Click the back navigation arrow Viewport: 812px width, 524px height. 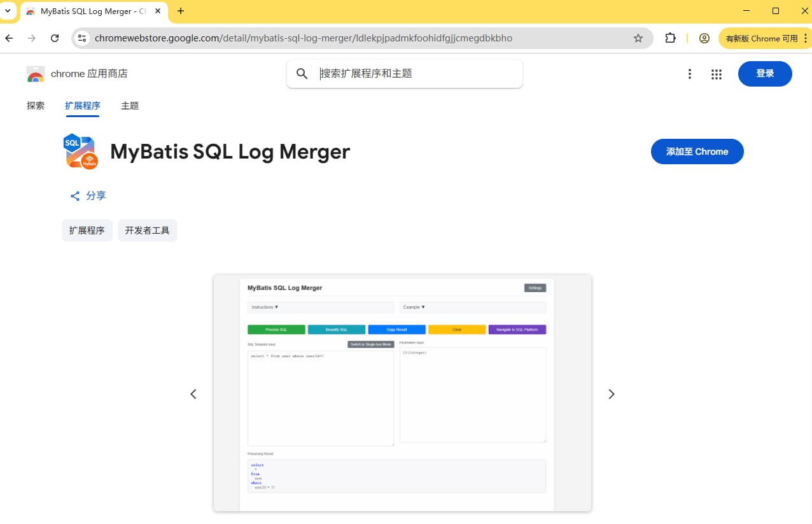(x=9, y=38)
